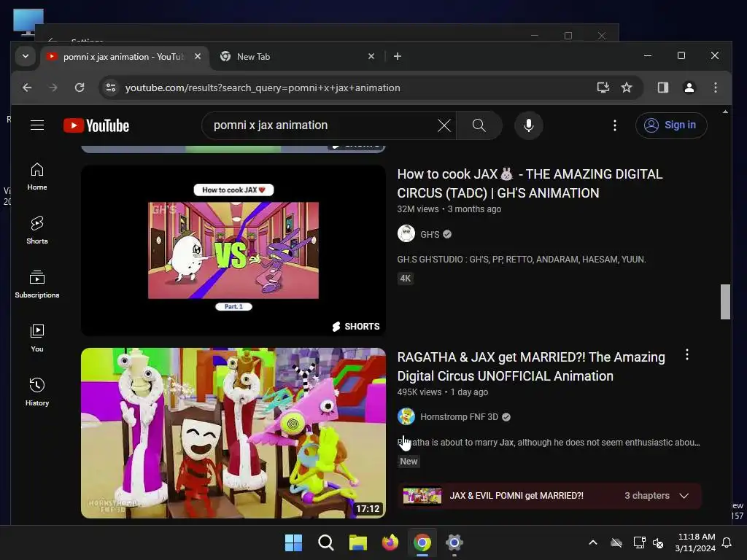This screenshot has width=747, height=560.
Task: Click the network display tray icon
Action: tap(639, 542)
